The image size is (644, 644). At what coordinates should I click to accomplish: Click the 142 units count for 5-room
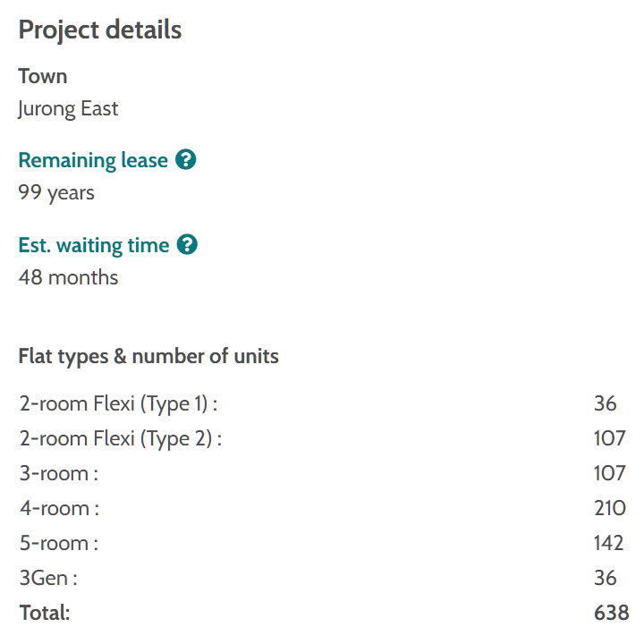(609, 543)
